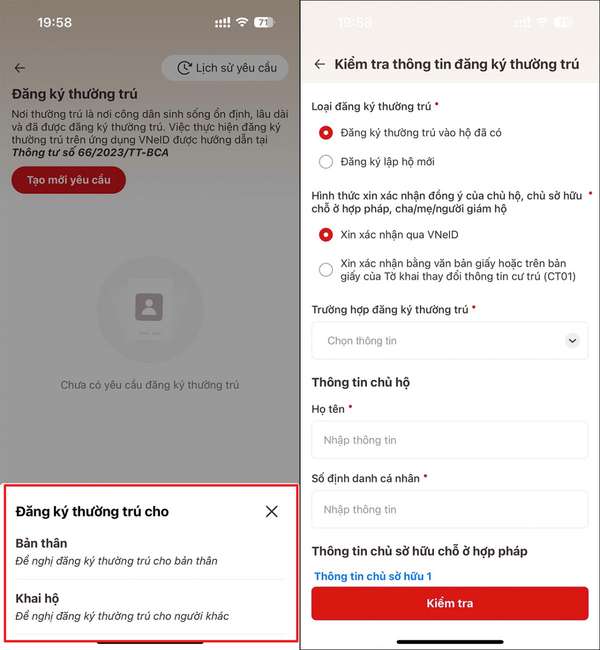Open Lịch sử yêu cầu history
The width and height of the screenshot is (600, 650).
(x=225, y=68)
